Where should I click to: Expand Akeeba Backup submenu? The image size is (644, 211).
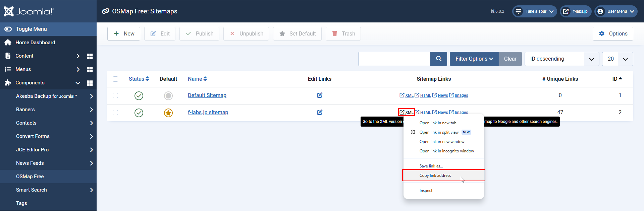pos(92,96)
